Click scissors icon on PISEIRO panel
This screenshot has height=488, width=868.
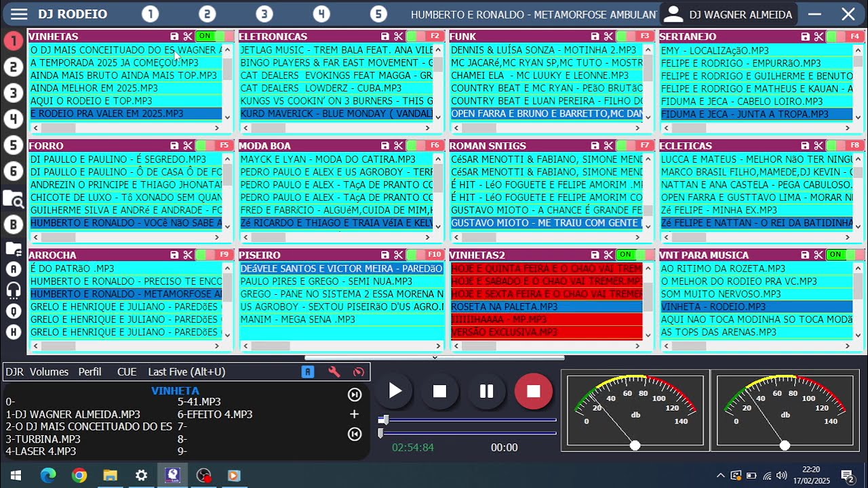398,255
